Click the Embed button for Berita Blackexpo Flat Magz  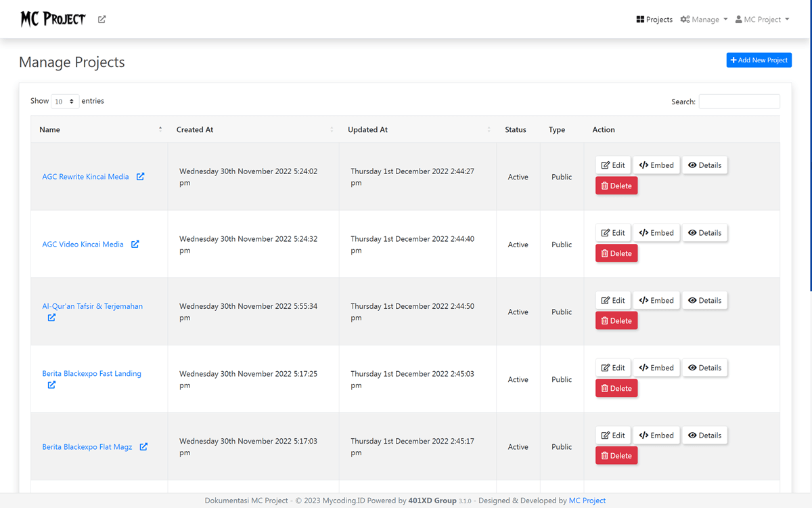pos(656,435)
